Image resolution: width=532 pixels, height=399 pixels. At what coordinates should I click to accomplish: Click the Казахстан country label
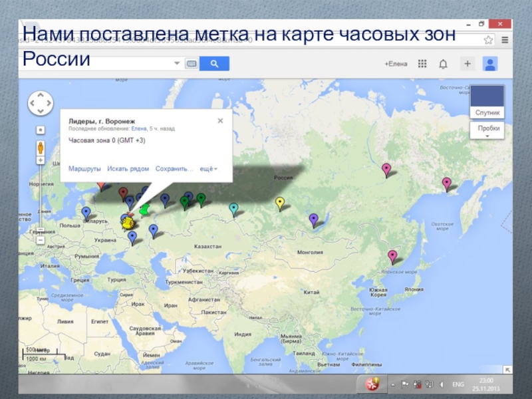207,246
